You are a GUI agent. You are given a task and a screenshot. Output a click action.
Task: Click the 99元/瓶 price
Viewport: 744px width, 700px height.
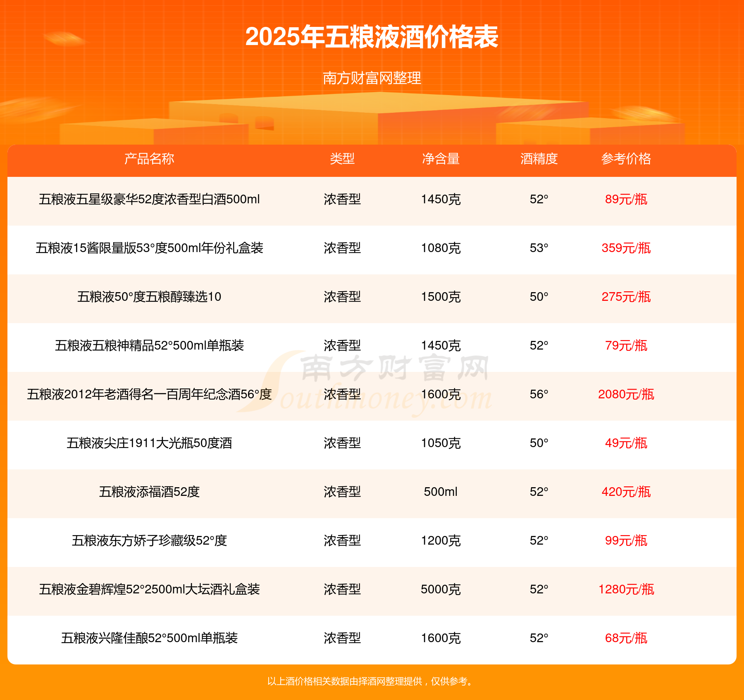click(x=626, y=540)
